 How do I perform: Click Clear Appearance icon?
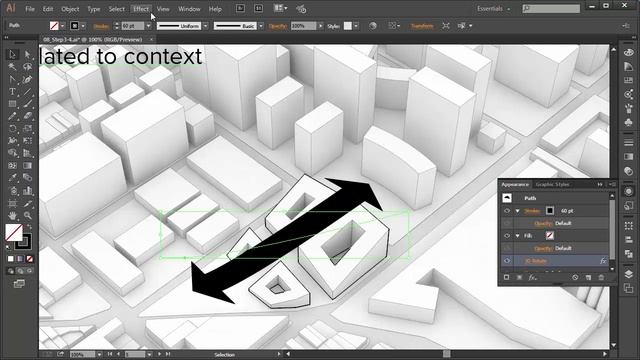[575, 278]
